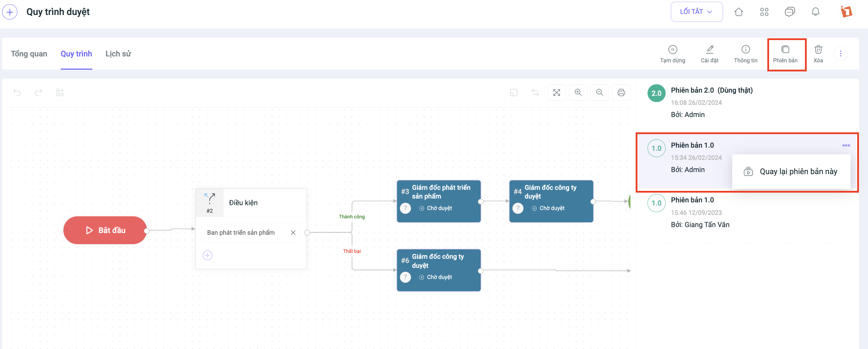The width and height of the screenshot is (868, 349).
Task: Click the zoom out magnifier icon
Action: [599, 93]
